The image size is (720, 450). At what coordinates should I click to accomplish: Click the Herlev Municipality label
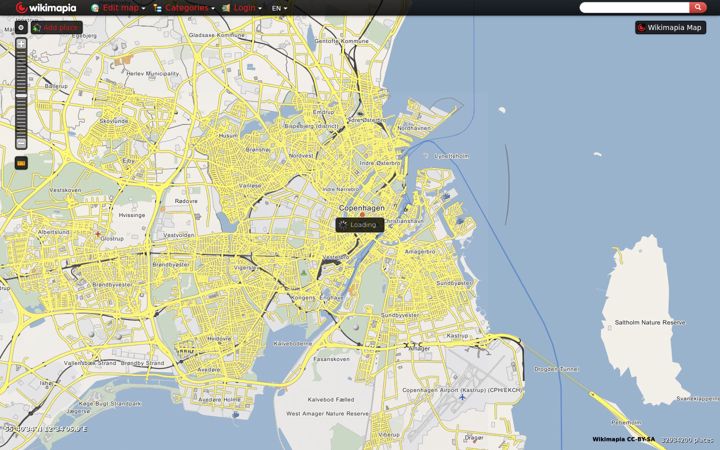click(152, 73)
